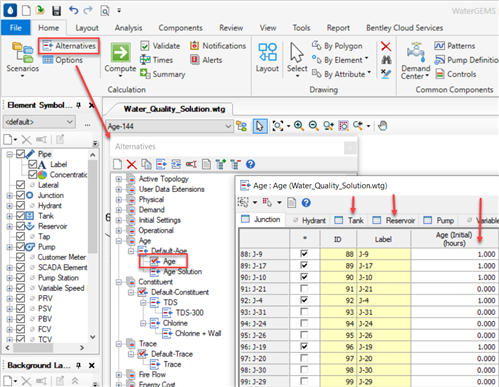Click the Redo arrow icon
Image resolution: width=499 pixels, height=387 pixels.
pos(88,10)
